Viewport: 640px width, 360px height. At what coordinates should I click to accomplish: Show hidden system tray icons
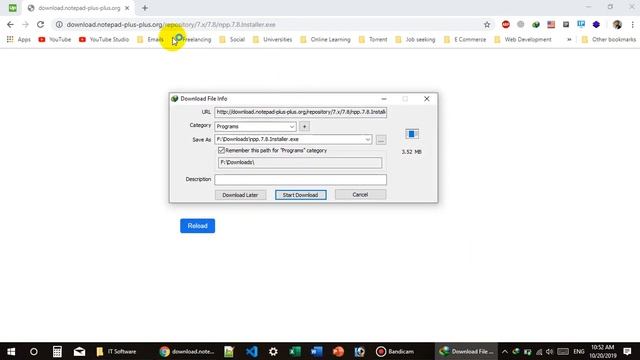(505, 351)
